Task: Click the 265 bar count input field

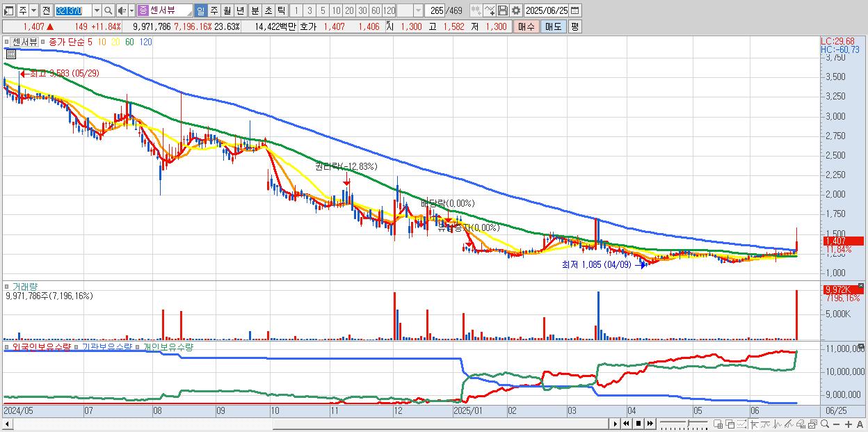Action: [x=434, y=10]
